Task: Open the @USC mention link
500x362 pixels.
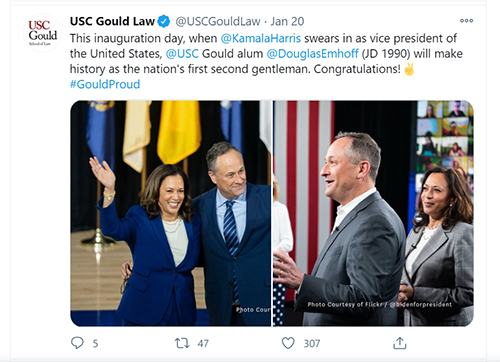Action: 182,54
